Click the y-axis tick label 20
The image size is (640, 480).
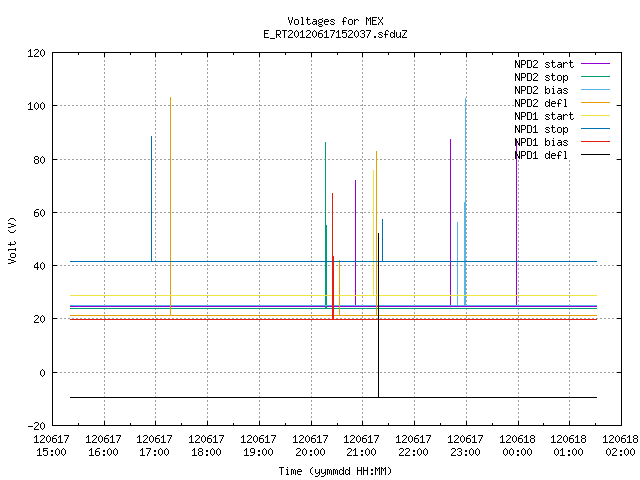point(39,319)
